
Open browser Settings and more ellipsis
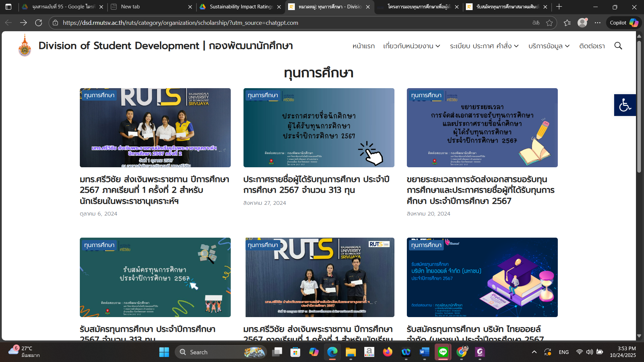click(597, 23)
